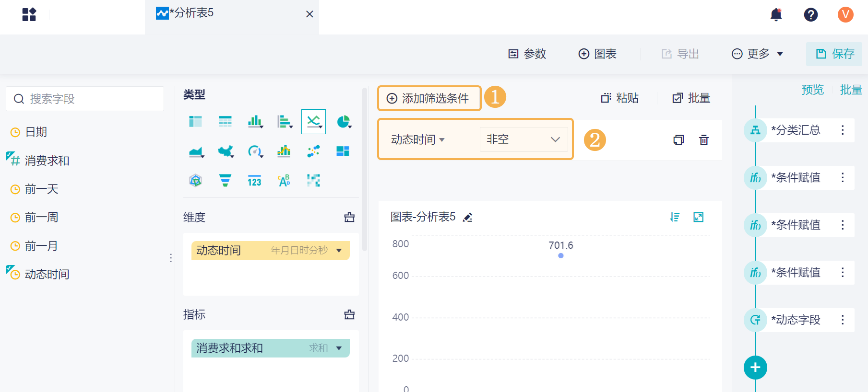Viewport: 868px width, 392px height.
Task: Open the notifications bell
Action: pos(776,15)
